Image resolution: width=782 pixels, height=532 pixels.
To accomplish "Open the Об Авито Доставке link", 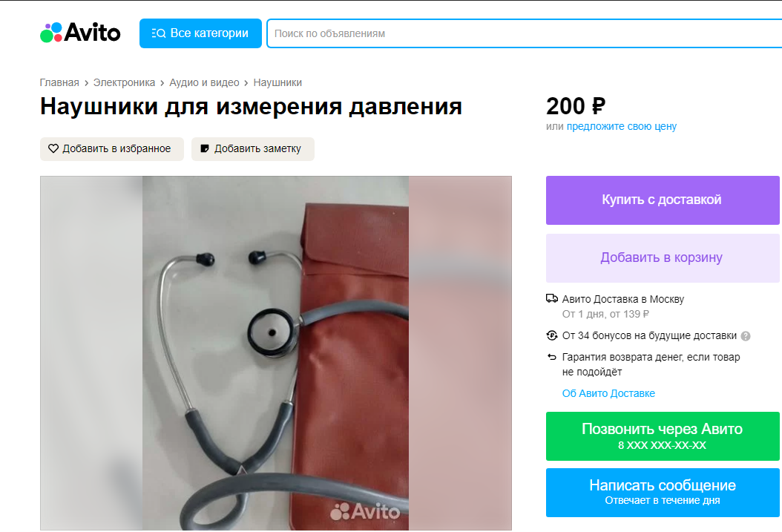I will (608, 393).
